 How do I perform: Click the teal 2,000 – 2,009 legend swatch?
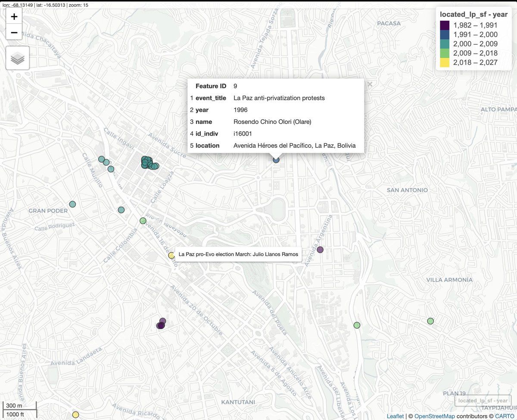click(445, 44)
